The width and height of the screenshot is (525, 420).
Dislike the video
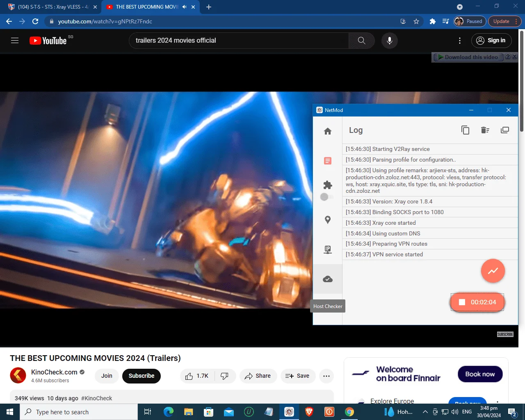[225, 376]
